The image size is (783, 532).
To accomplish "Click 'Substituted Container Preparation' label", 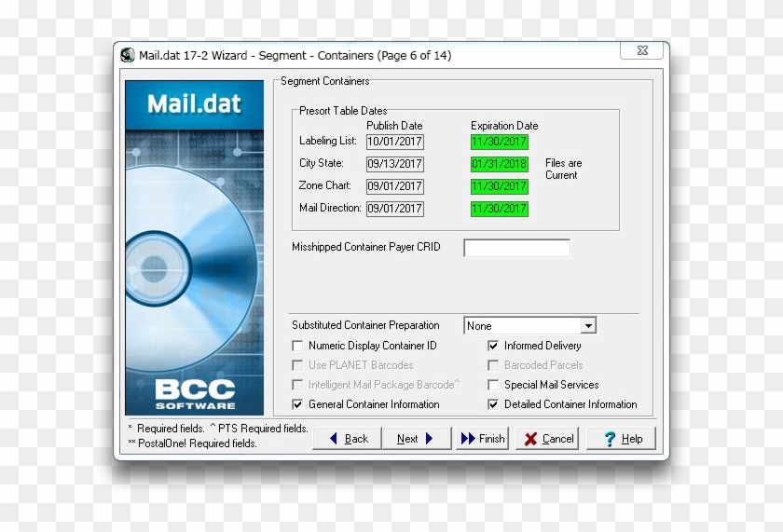I will (x=365, y=325).
